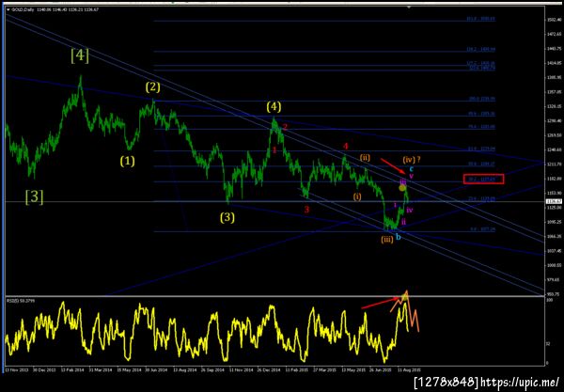Click the 11 Aug 2015 date label
The width and height of the screenshot is (564, 392).
(409, 369)
